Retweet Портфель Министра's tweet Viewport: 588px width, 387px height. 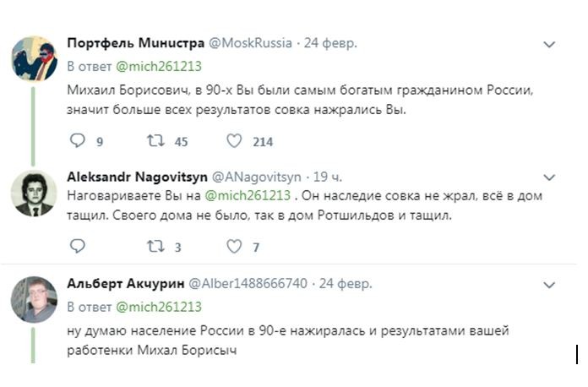coord(155,141)
